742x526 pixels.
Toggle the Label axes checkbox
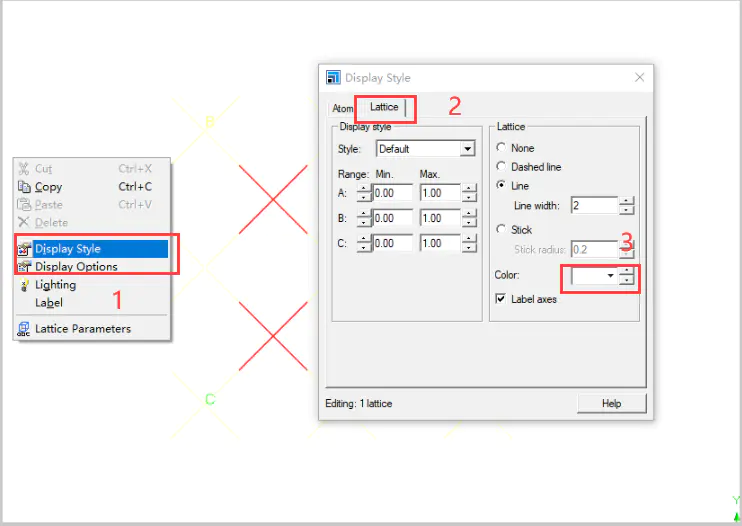click(500, 299)
